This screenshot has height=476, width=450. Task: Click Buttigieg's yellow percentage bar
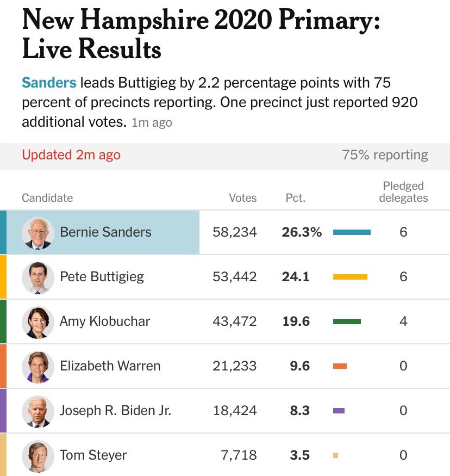(350, 277)
